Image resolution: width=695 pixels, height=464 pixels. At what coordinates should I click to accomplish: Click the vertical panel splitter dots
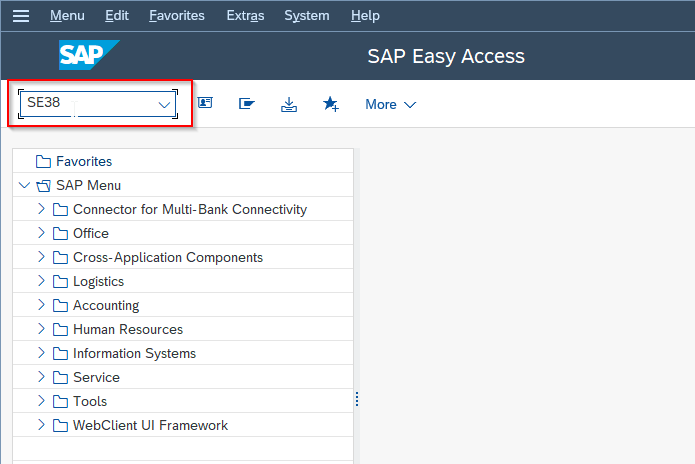pyautogui.click(x=357, y=399)
